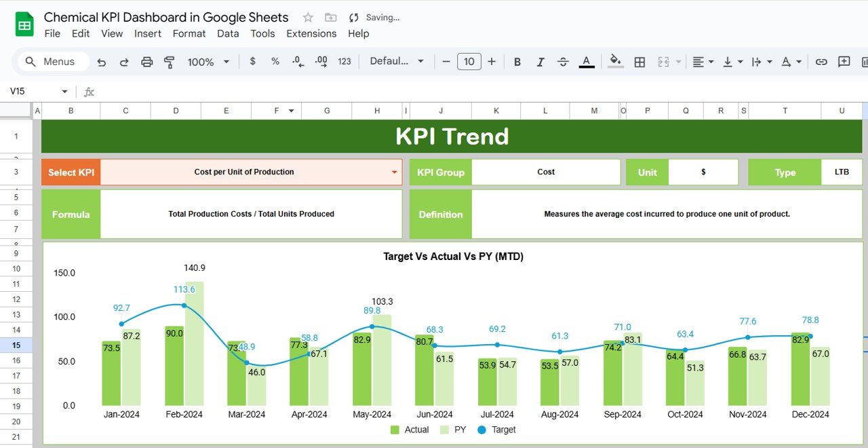This screenshot has height=448, width=868.
Task: Increase font size with plus
Action: pos(492,61)
